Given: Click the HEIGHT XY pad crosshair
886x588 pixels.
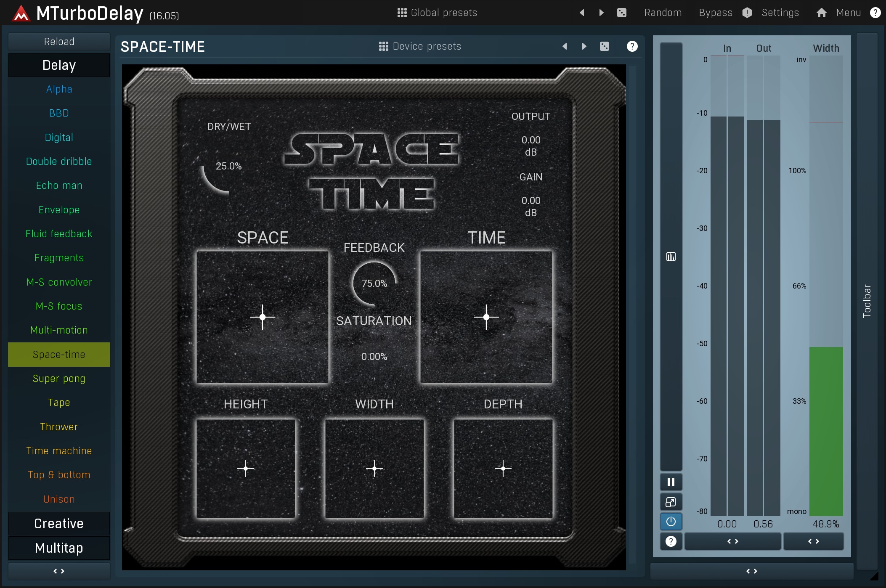Looking at the screenshot, I should [x=246, y=468].
